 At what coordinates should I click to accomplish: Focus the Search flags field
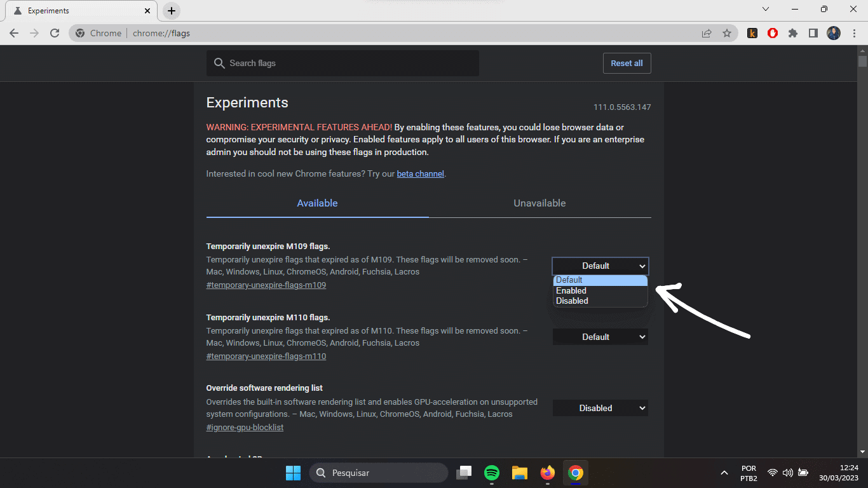click(342, 63)
